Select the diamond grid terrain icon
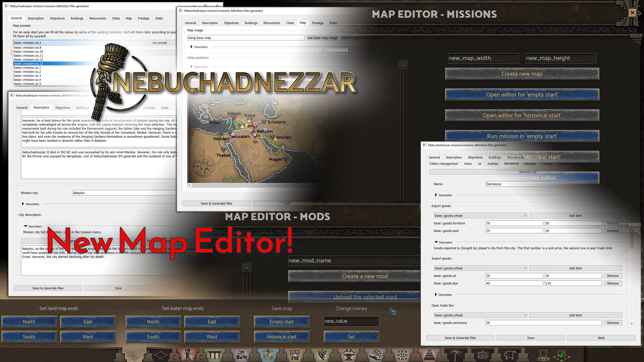Viewport: 644px width, 362px height. point(160,355)
